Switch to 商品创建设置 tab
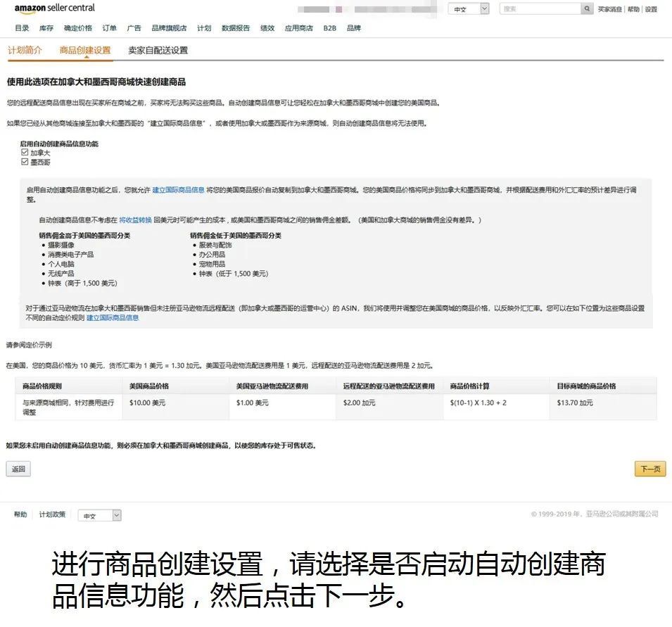Image resolution: width=672 pixels, height=627 pixels. [85, 50]
